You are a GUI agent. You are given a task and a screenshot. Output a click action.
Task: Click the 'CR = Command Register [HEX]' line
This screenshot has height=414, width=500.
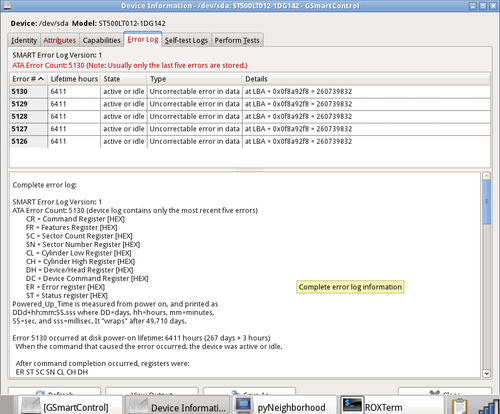click(x=75, y=219)
